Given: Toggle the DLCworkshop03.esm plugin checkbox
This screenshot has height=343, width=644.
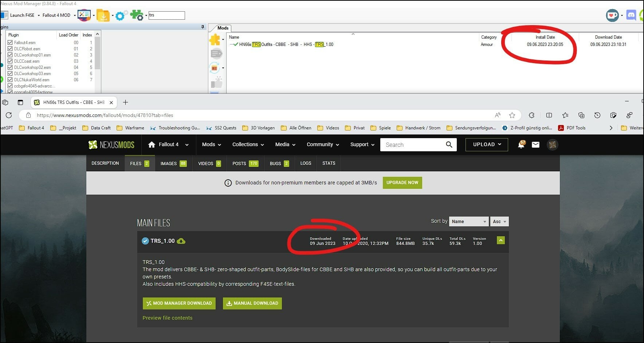Looking at the screenshot, I should [x=10, y=74].
